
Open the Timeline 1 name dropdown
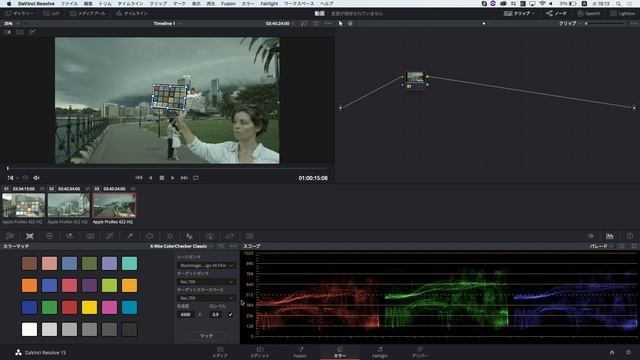(x=168, y=24)
